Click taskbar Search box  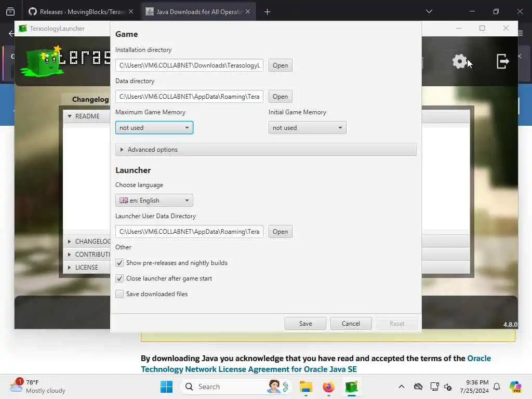236,387
